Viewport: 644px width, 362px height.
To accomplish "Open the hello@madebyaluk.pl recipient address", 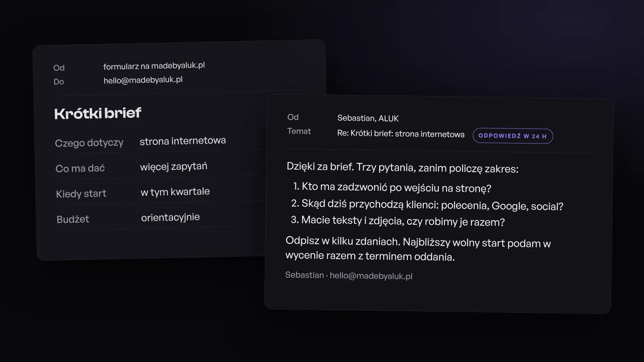I will click(143, 80).
